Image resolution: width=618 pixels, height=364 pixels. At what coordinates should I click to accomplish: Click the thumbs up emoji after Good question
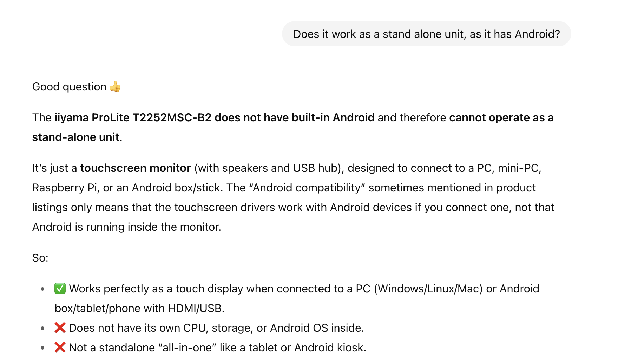tap(115, 86)
